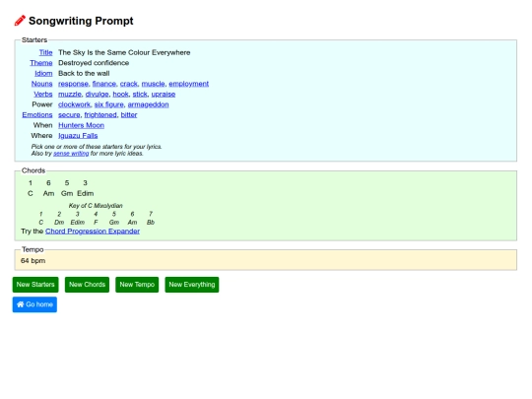
Task: Click the 'Bb' chord in the key table
Action: click(151, 223)
